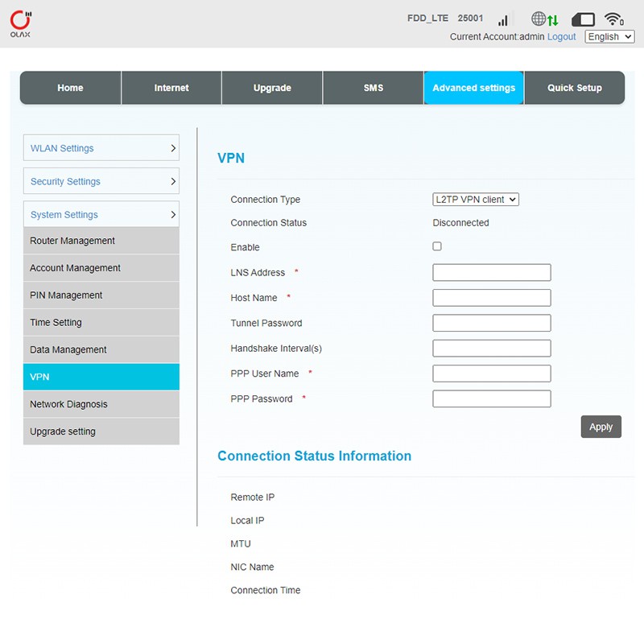Open the English language selector
Screen dimensions: 644x644
609,37
